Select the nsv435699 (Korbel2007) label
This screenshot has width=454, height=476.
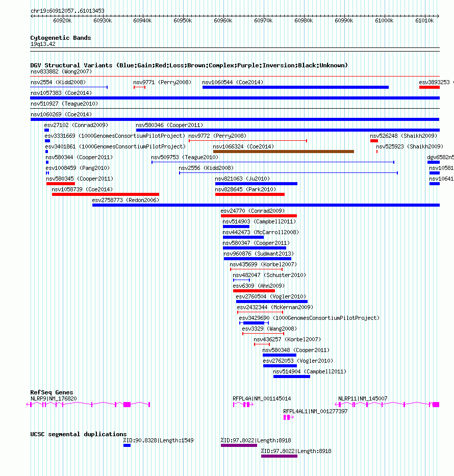click(x=263, y=264)
